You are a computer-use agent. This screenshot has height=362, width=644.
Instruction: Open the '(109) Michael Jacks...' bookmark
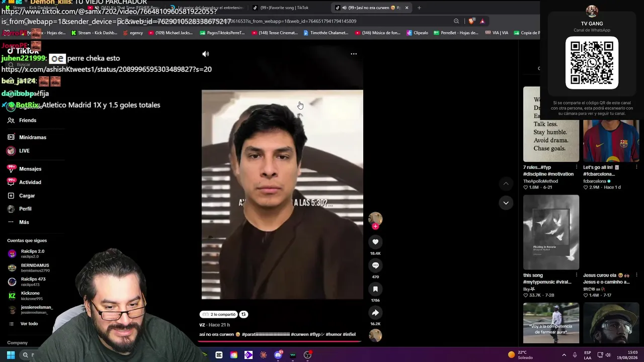click(171, 33)
